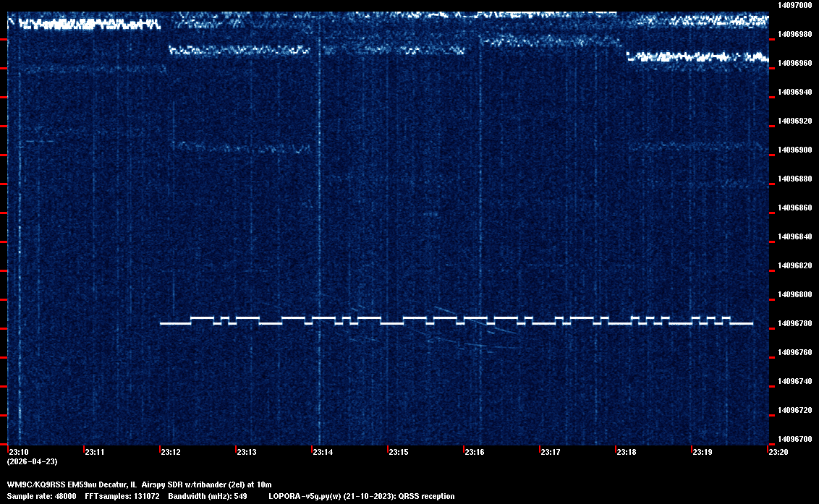The width and height of the screenshot is (819, 504).
Task: Click the (2026-04-23) date label
Action: (x=32, y=461)
